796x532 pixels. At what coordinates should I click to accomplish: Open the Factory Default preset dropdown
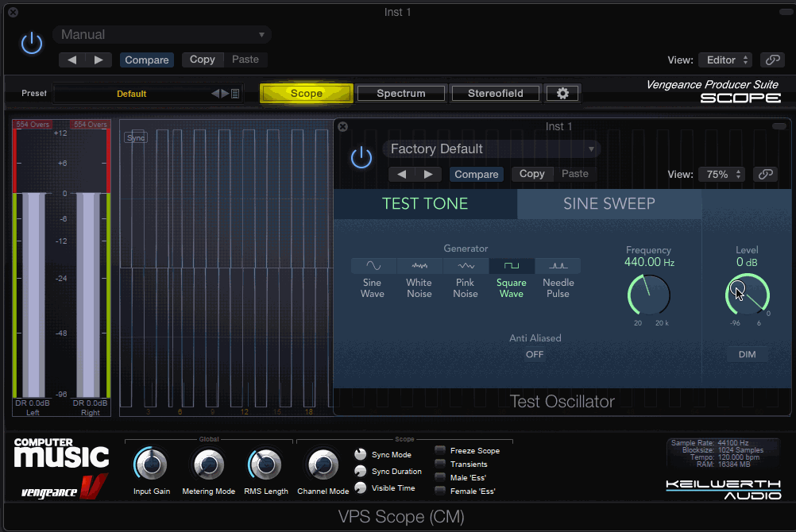[x=492, y=148]
